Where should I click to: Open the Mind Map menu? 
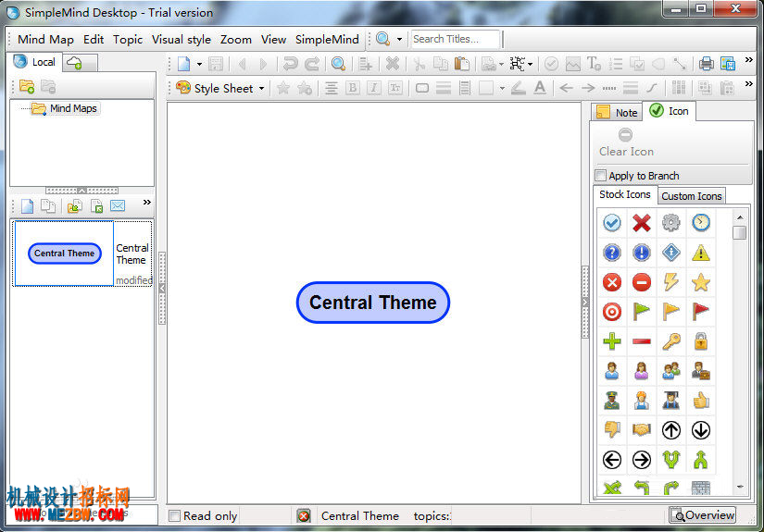point(45,40)
